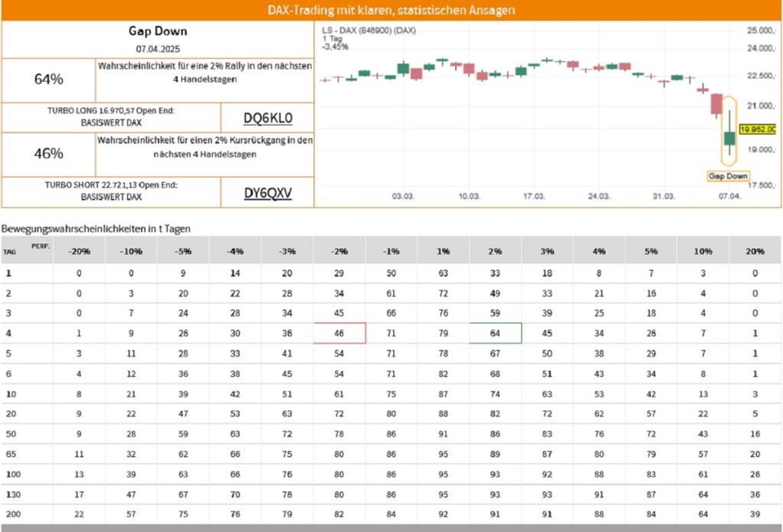
Task: Select the TURBO SHORT 22.721,13 description cell
Action: [x=111, y=191]
